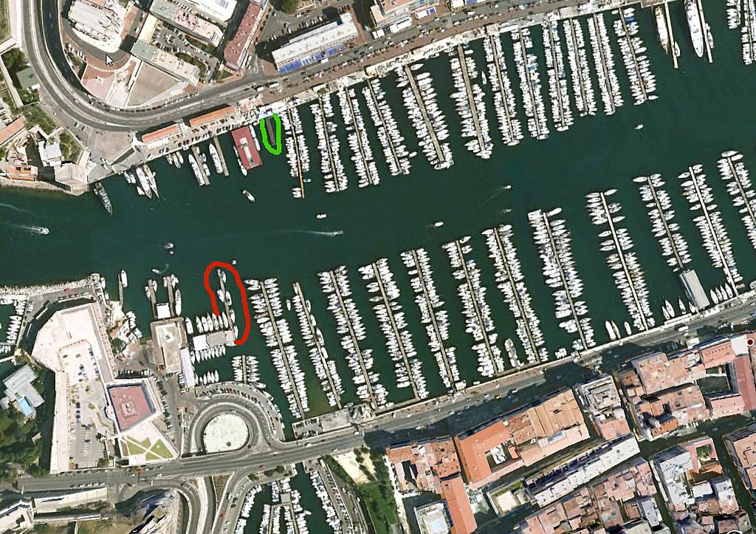Select the dark red marker dot at right edge
Viewport: 756px width, 534px height.
(750, 342)
